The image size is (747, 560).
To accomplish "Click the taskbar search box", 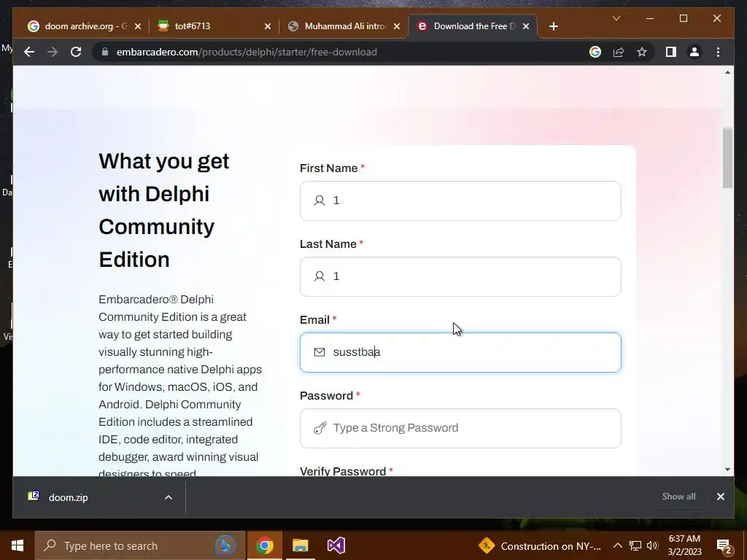I will [x=140, y=545].
